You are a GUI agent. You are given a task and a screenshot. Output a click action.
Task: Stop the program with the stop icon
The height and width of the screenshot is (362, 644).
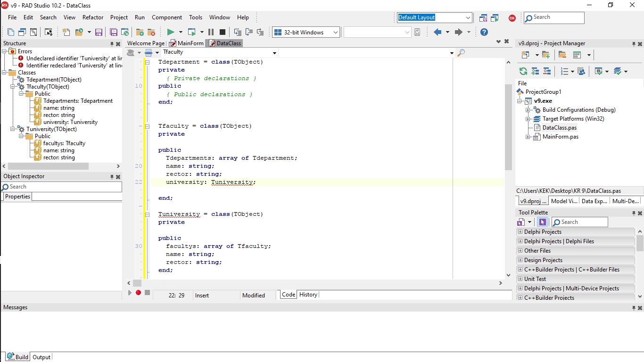222,32
